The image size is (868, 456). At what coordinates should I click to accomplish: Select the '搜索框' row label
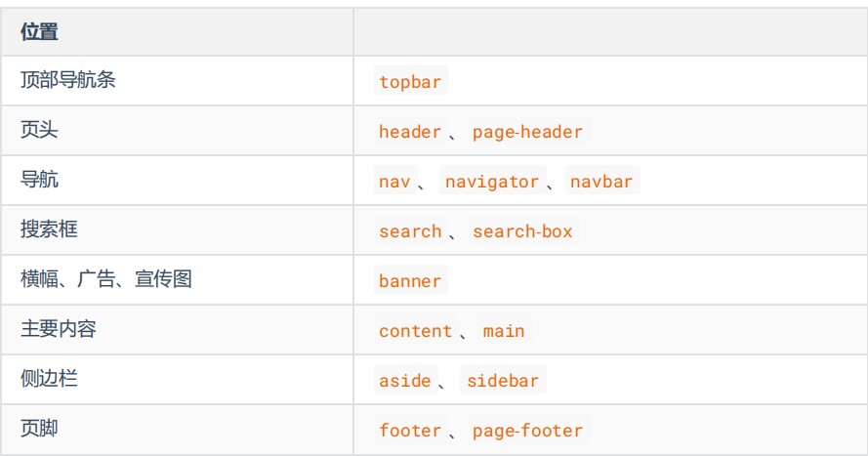click(49, 230)
